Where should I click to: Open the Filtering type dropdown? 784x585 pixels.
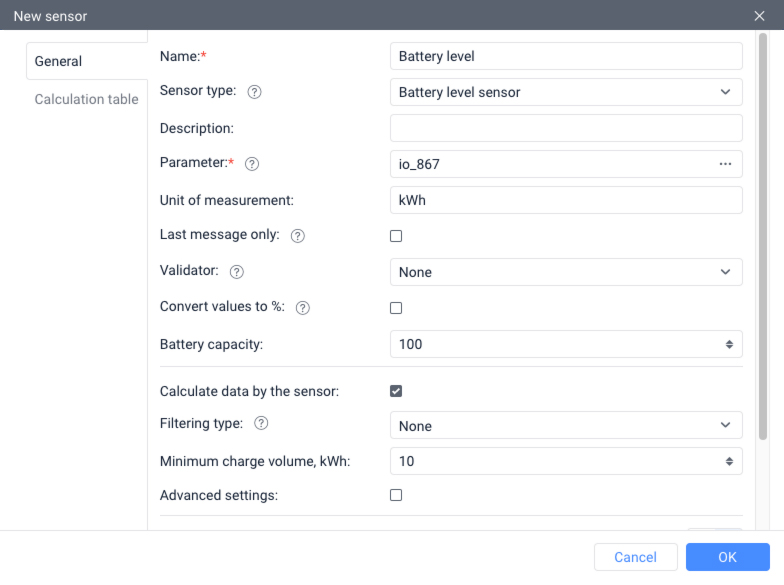565,426
